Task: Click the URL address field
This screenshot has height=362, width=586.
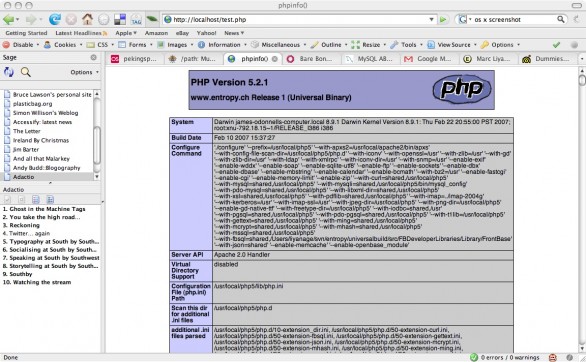Action: click(299, 19)
